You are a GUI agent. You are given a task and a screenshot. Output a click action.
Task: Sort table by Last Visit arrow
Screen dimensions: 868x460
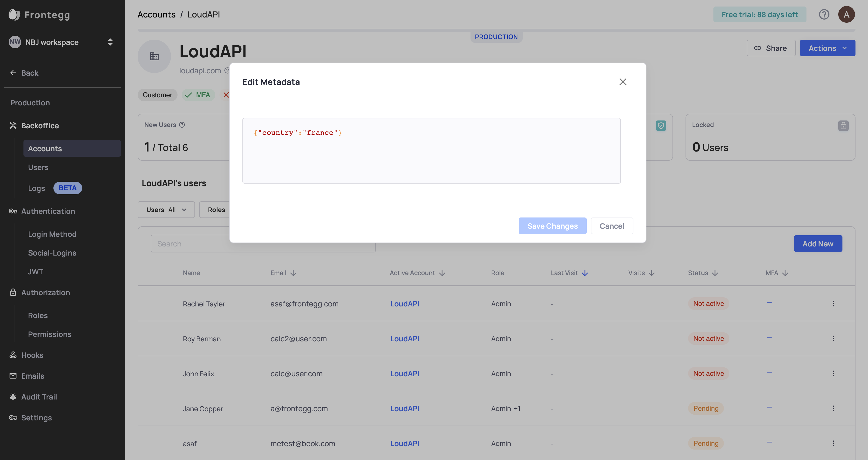tap(585, 273)
